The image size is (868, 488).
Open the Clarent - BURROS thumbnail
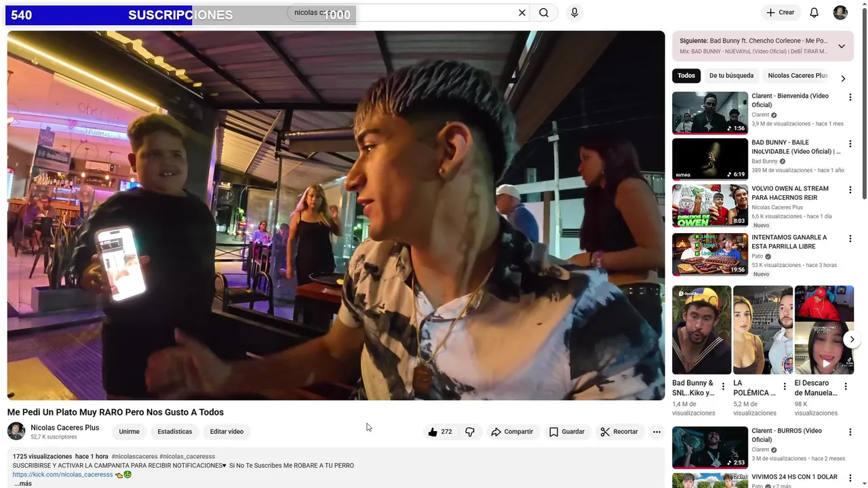710,447
